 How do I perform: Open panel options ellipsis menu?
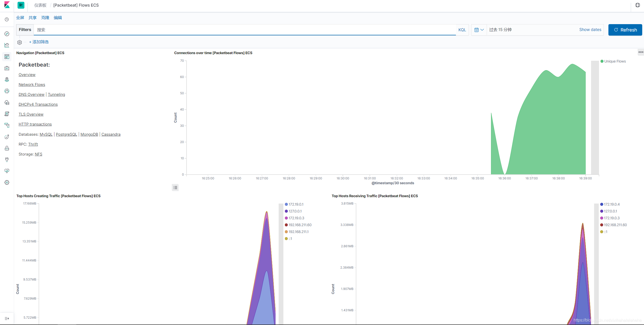[641, 52]
